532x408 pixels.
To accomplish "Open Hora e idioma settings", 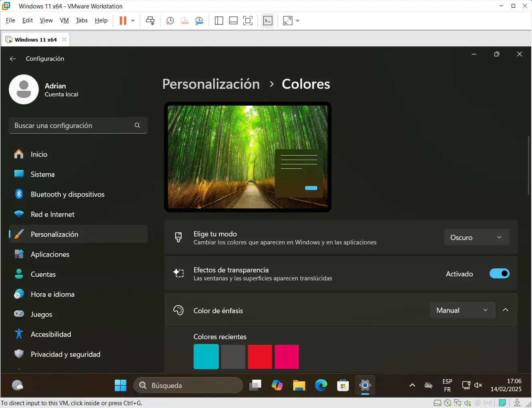I will [x=78, y=294].
